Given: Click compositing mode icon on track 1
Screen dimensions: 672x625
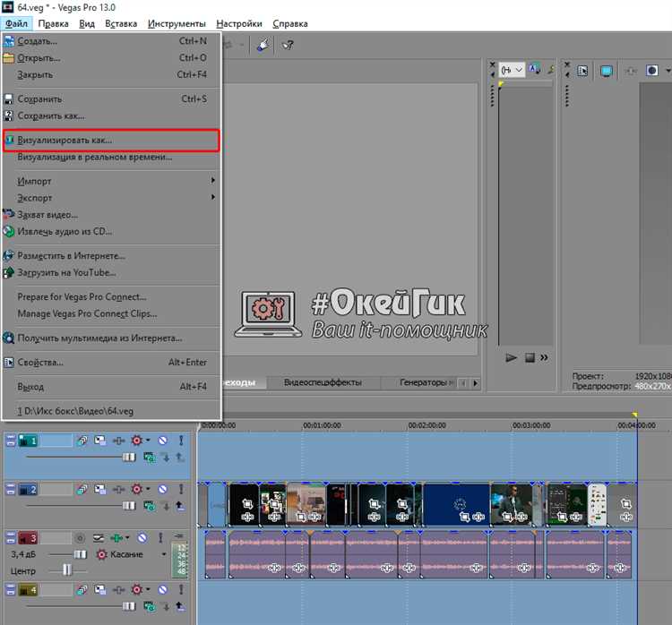Looking at the screenshot, I should point(150,458).
